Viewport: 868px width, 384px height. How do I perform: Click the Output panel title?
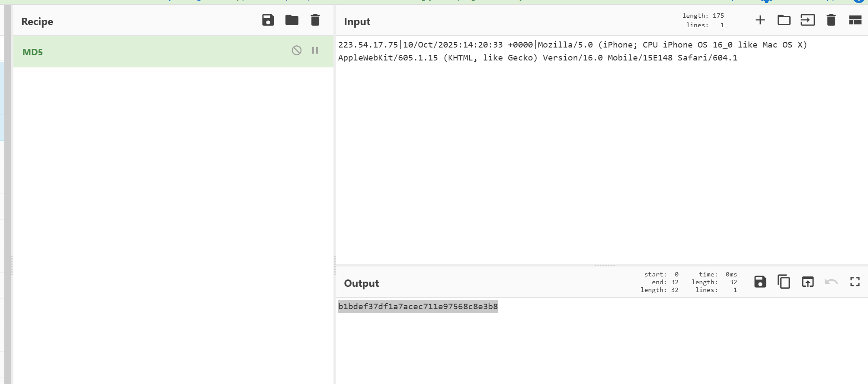tap(362, 283)
